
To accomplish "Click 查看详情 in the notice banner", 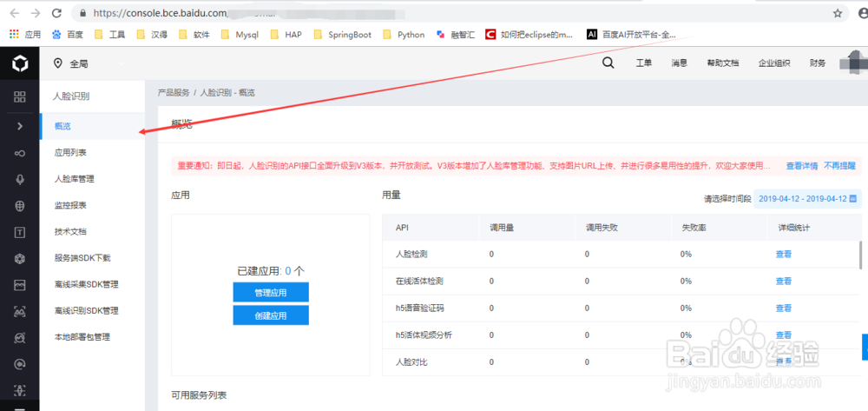I will pyautogui.click(x=801, y=165).
